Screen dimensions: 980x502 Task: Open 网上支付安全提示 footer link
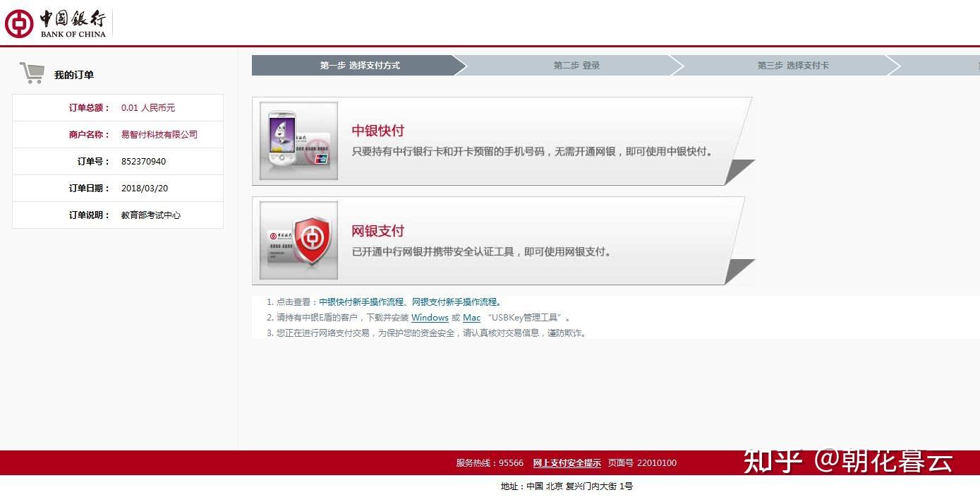pyautogui.click(x=567, y=463)
